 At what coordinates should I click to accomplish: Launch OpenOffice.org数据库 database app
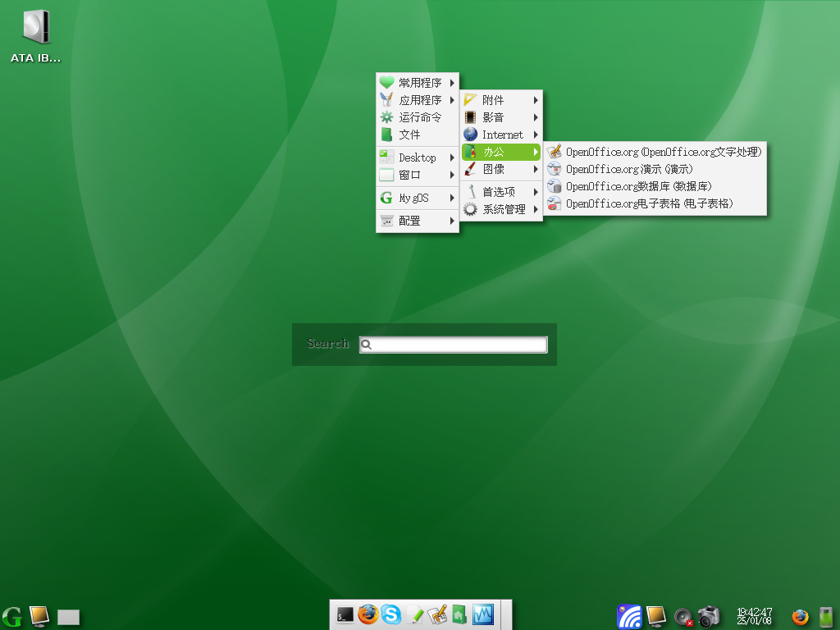pyautogui.click(x=655, y=186)
